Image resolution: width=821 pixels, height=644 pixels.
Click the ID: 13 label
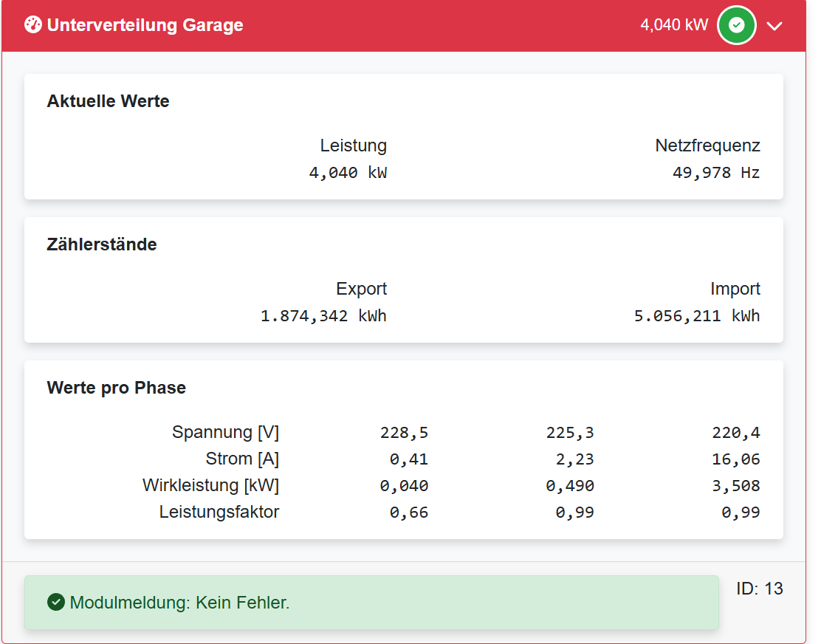tap(759, 589)
